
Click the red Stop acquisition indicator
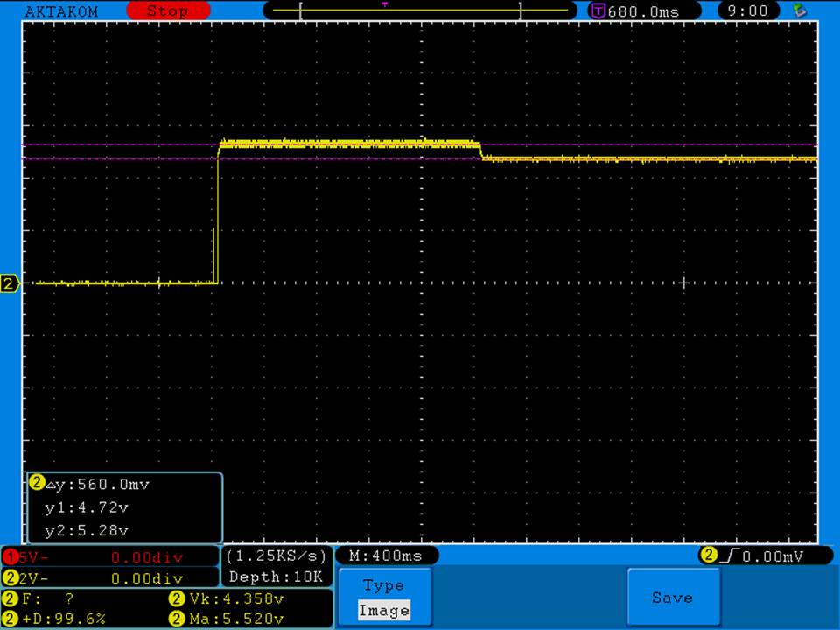[x=168, y=10]
